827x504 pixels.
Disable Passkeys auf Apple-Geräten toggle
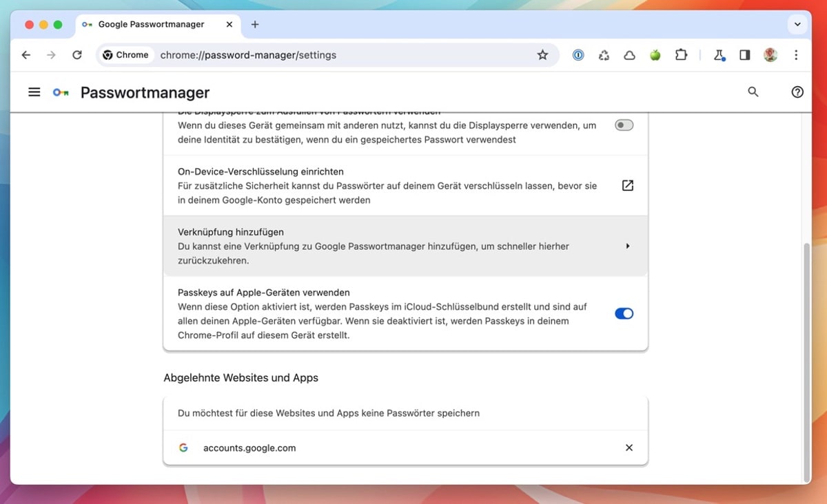624,313
